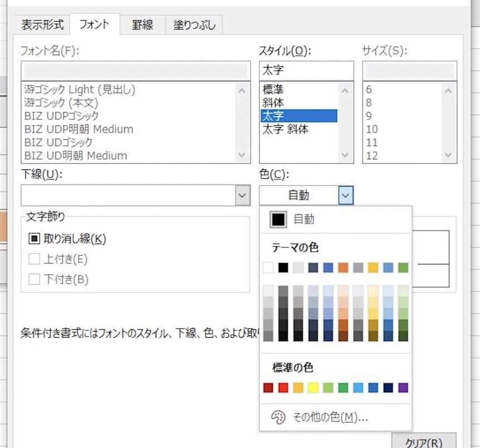Open その他の色(M)... palette option

(335, 417)
